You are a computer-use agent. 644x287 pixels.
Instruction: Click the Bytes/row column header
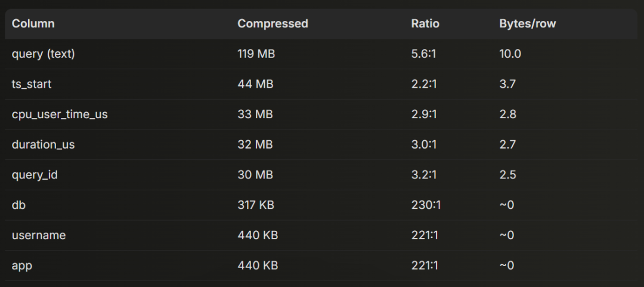click(x=527, y=24)
